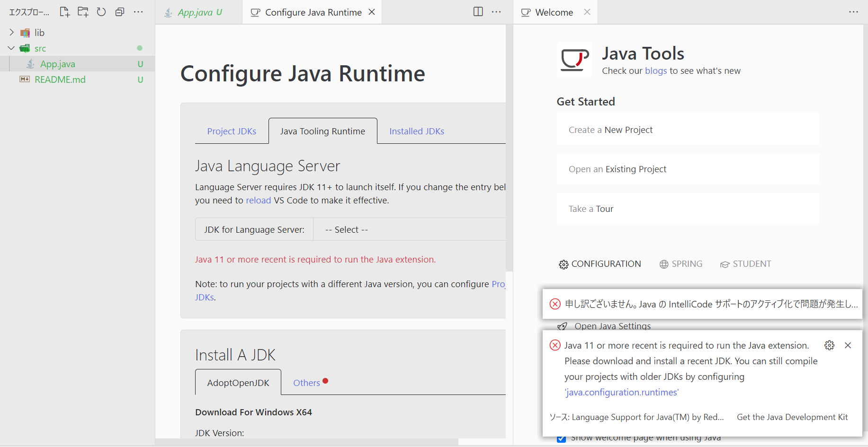
Task: Click the Java Tools coffee cup logo
Action: [x=574, y=60]
